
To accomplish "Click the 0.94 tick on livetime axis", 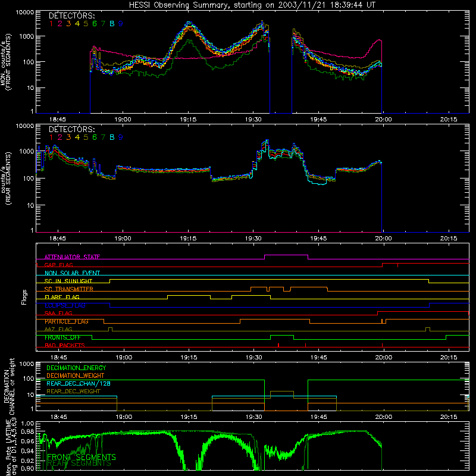I will click(x=27, y=451).
